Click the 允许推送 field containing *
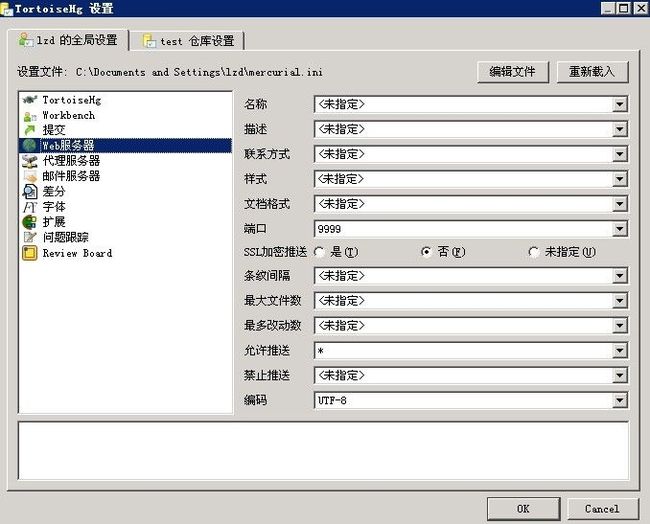The image size is (650, 524). [x=463, y=351]
